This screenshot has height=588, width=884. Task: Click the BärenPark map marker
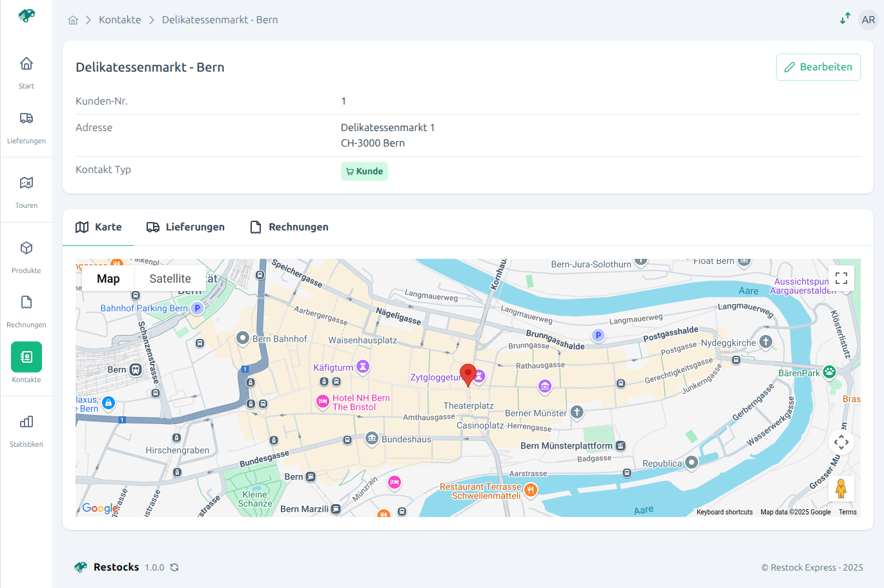pyautogui.click(x=829, y=372)
